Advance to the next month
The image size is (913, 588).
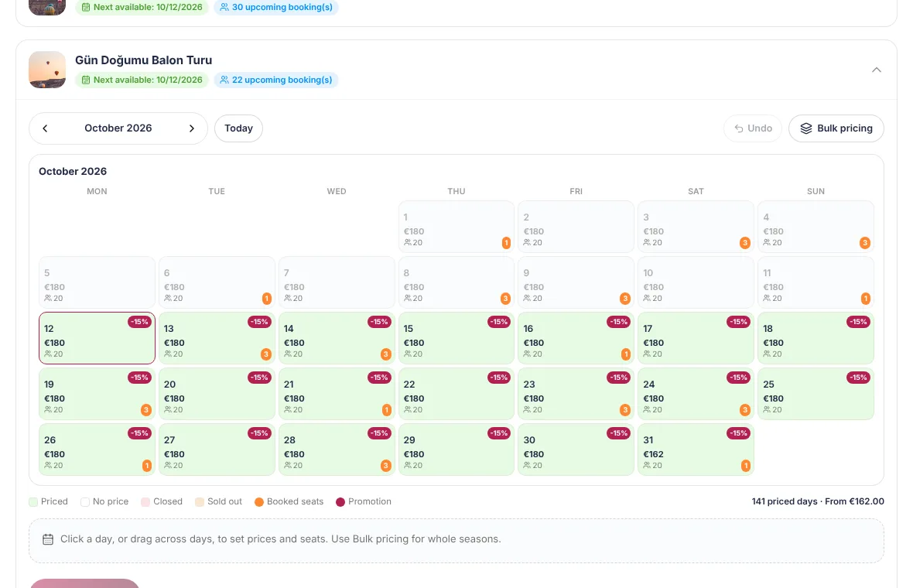pyautogui.click(x=192, y=128)
